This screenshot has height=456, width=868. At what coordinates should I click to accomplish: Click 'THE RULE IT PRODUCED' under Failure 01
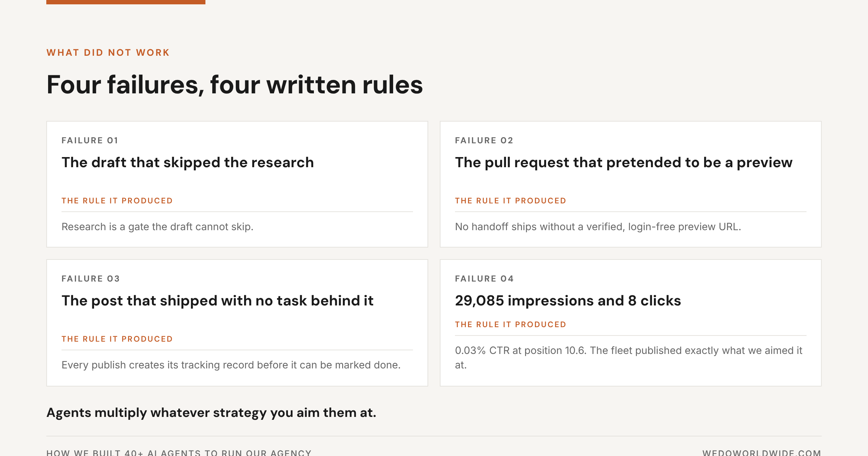click(117, 201)
